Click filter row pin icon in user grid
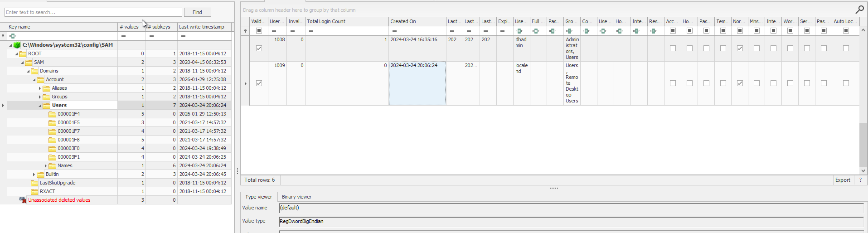 click(246, 31)
